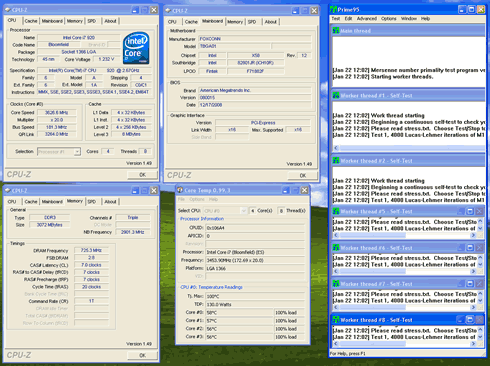Open the File menu in Core Temp
The image size is (490, 366).
pyautogui.click(x=181, y=199)
